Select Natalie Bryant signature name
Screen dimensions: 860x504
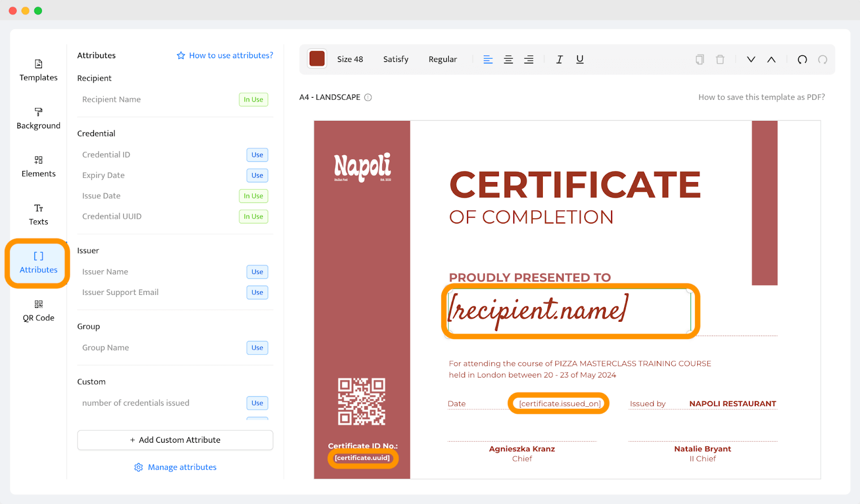click(x=703, y=449)
